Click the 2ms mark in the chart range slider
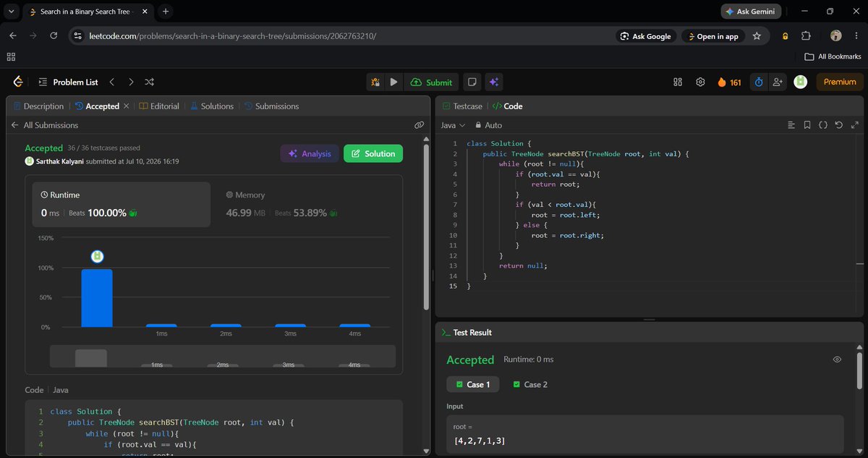This screenshot has height=458, width=868. click(223, 365)
